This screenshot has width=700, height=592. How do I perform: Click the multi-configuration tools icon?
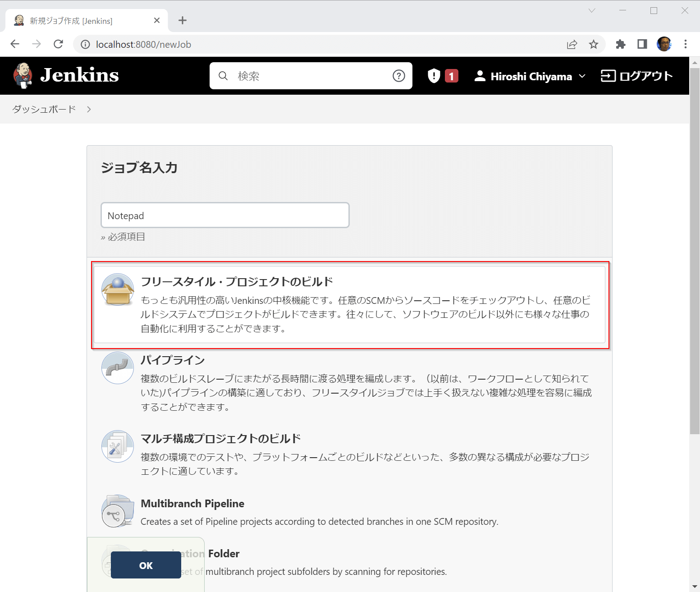(x=118, y=446)
